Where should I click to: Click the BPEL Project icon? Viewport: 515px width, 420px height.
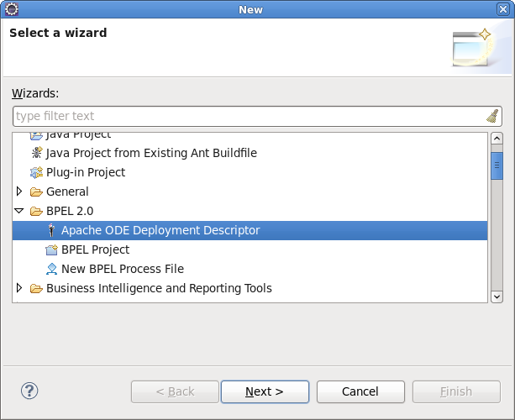51,249
